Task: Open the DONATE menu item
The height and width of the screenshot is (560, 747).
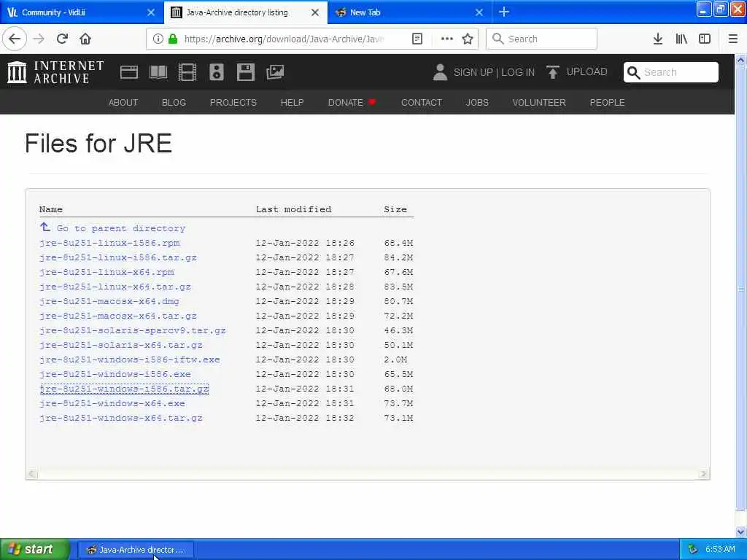Action: point(352,102)
